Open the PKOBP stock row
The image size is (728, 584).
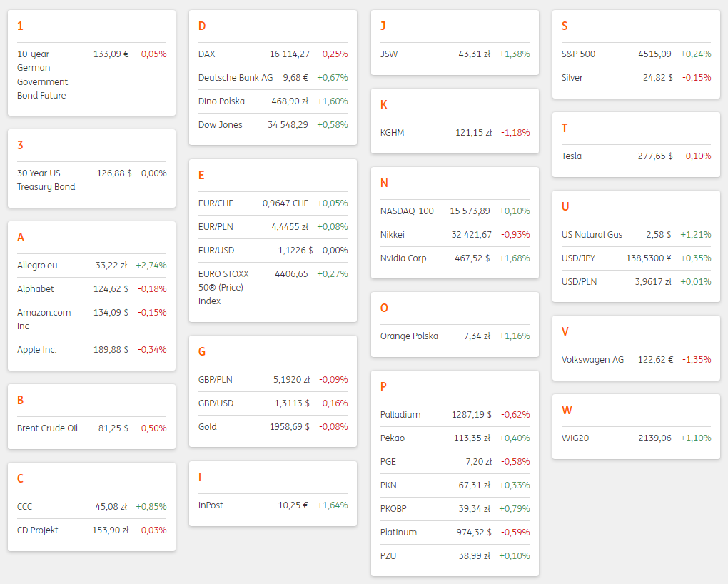coord(393,509)
